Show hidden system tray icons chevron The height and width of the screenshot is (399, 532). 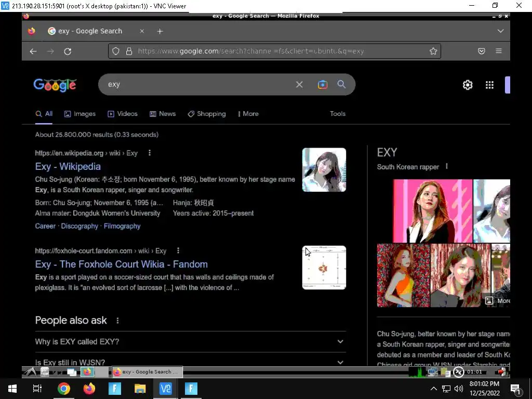coord(434,389)
